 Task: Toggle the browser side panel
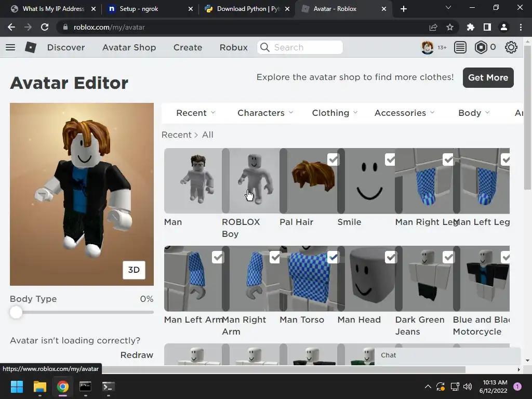487,27
